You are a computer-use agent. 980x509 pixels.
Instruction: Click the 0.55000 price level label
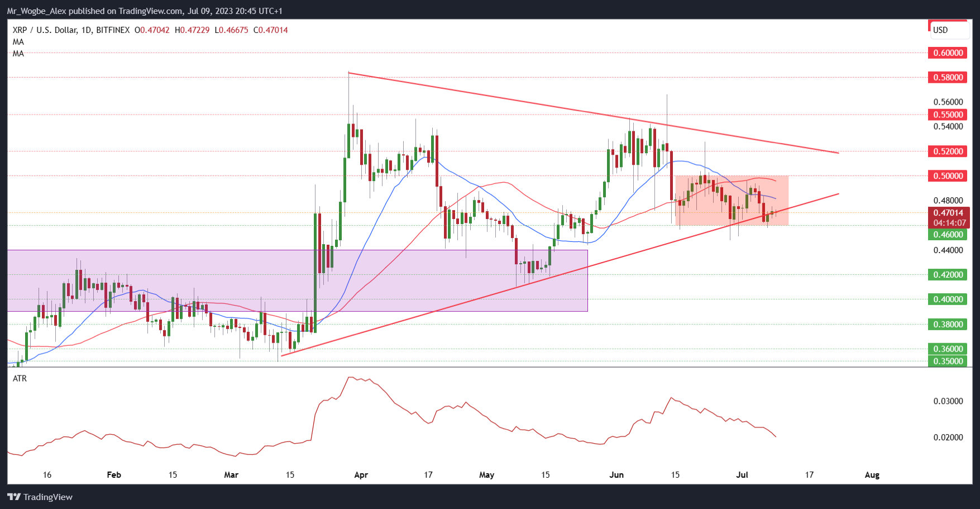tap(948, 115)
